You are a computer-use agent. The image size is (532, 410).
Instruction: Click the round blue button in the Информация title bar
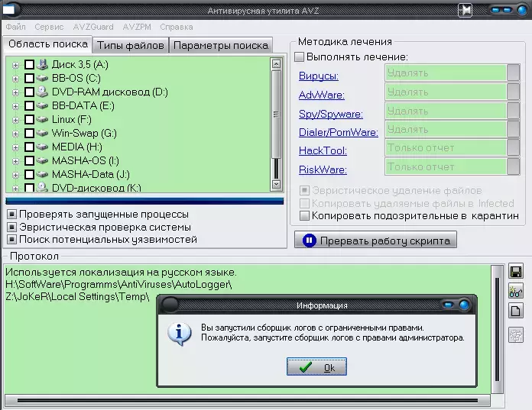464,305
